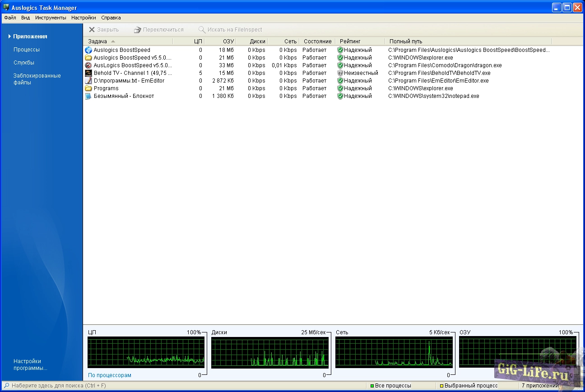The height and width of the screenshot is (392, 585).
Task: Click the По процессорам link
Action: coord(110,375)
